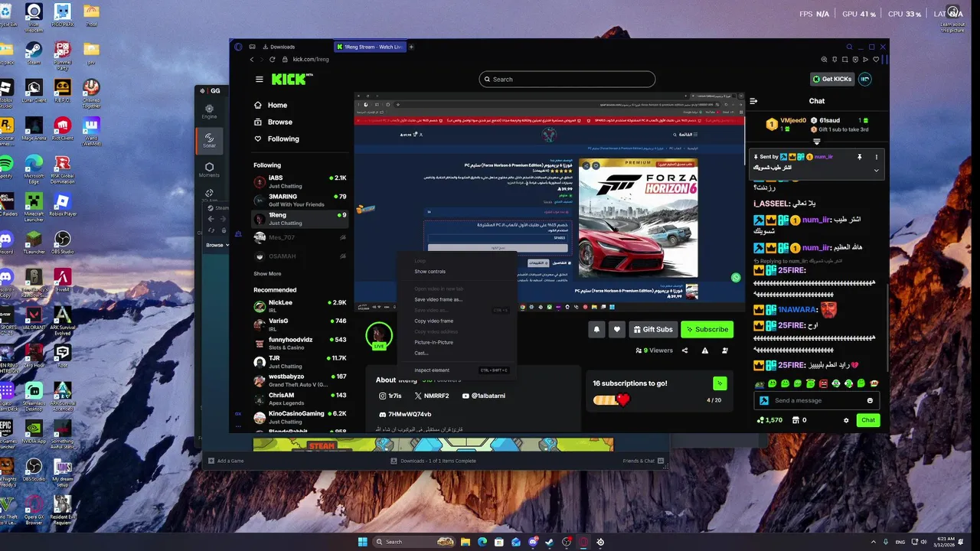Toggle follow heart button
The height and width of the screenshot is (551, 980).
coord(616,329)
